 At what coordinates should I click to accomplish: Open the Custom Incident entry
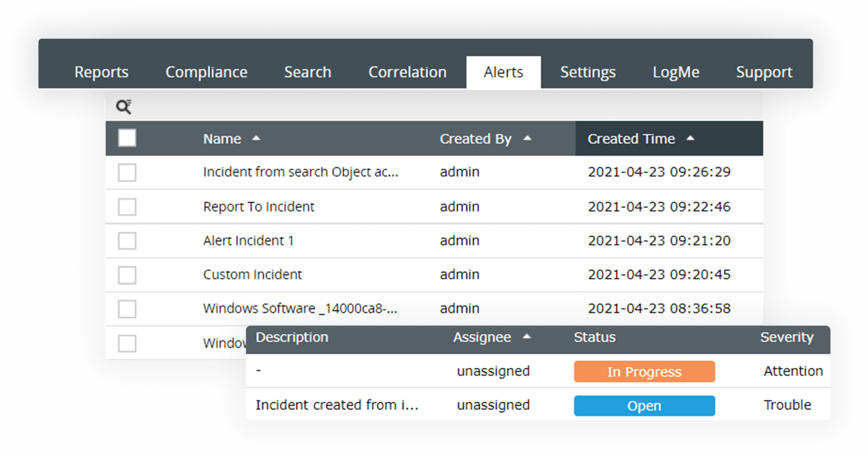[x=252, y=275]
